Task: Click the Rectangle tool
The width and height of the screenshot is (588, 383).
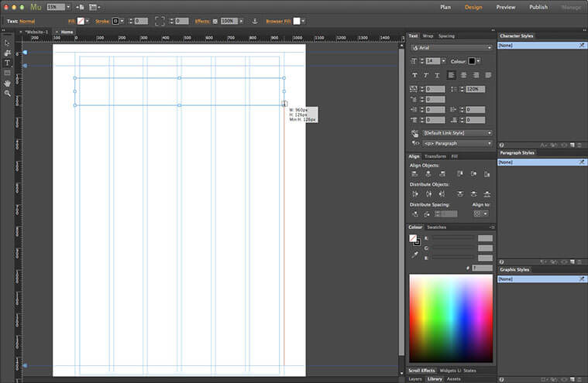Action: 7,73
